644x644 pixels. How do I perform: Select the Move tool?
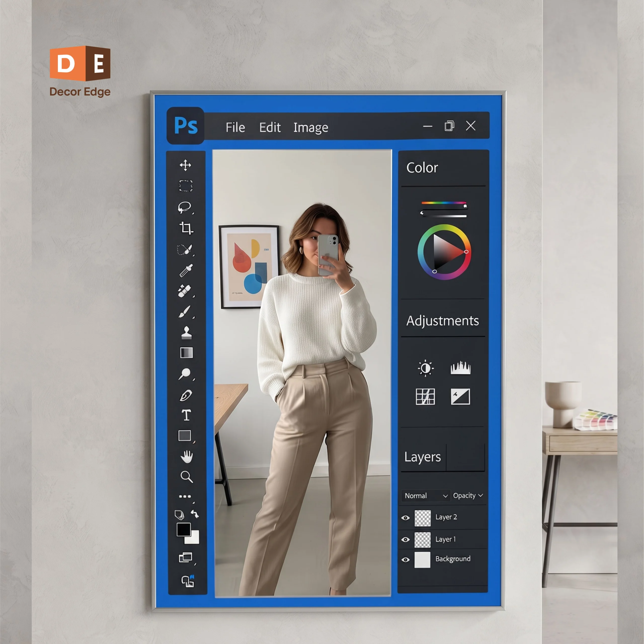point(185,165)
